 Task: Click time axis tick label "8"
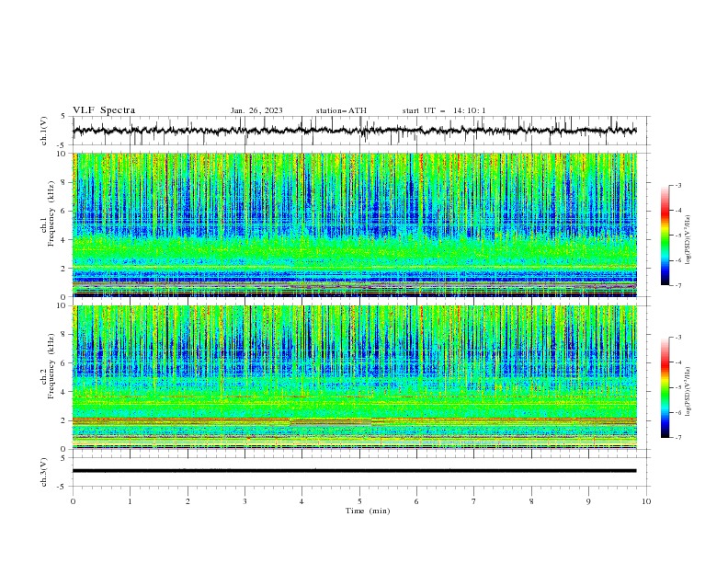(531, 501)
